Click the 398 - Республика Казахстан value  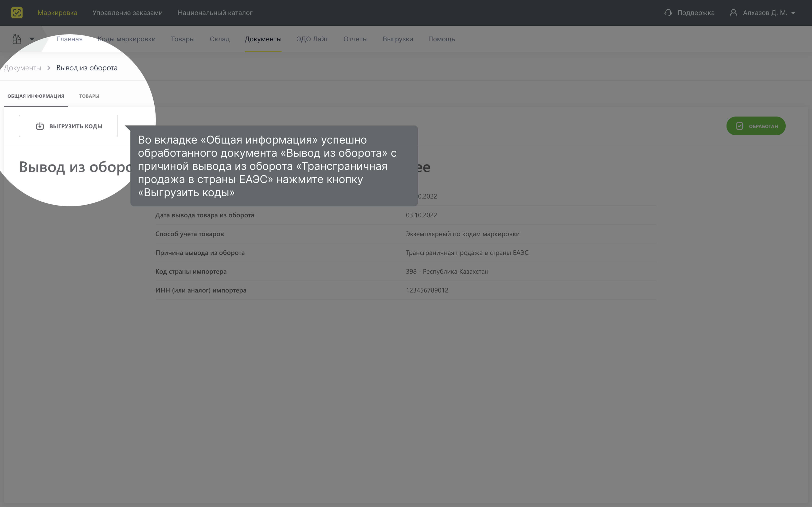(447, 272)
